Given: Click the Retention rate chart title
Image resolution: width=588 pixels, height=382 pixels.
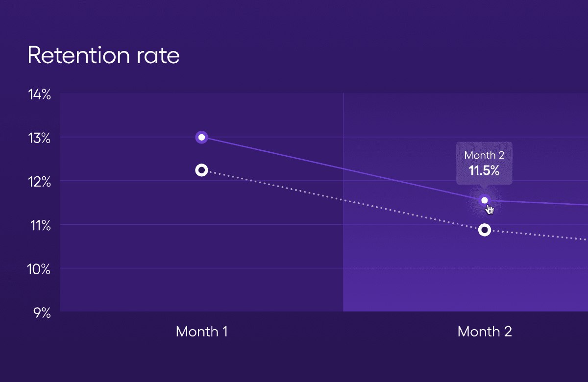Looking at the screenshot, I should click(x=103, y=55).
